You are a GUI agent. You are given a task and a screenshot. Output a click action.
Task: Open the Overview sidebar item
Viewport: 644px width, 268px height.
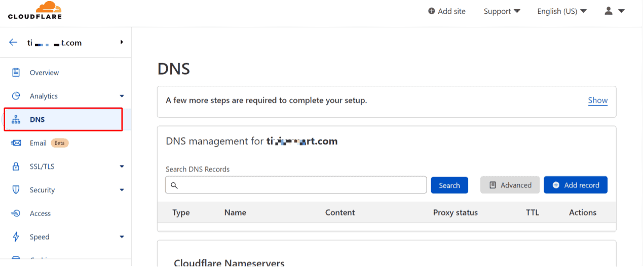pyautogui.click(x=44, y=73)
